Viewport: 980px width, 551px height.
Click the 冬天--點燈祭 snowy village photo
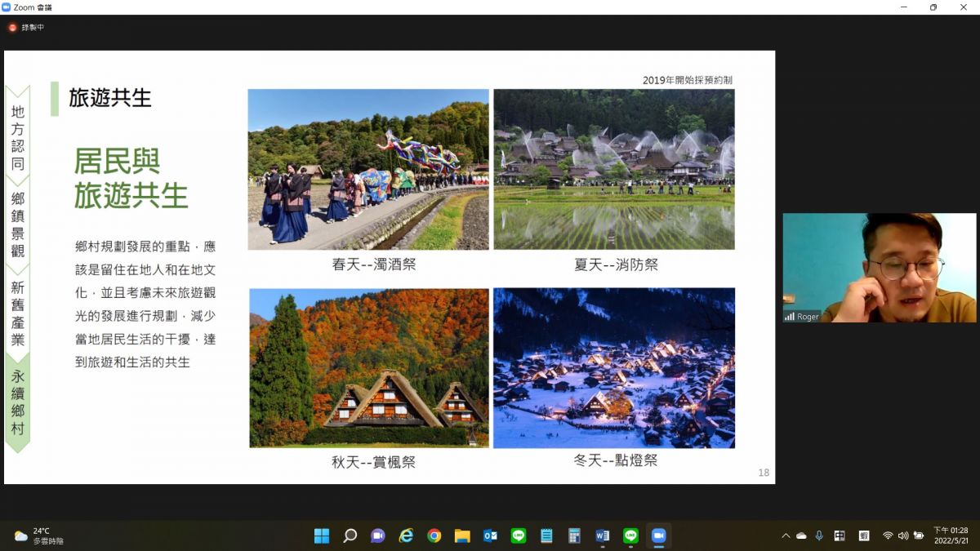[x=614, y=367]
